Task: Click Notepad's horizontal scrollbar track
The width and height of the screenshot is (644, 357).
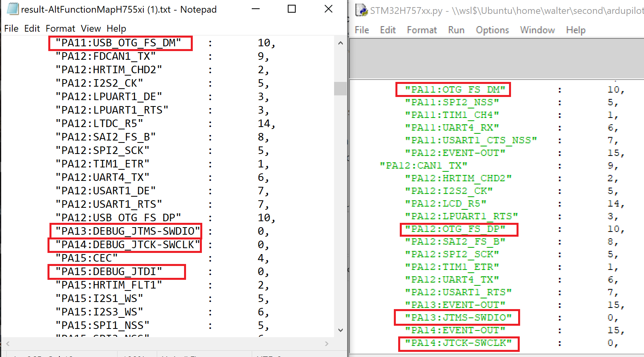Action: pyautogui.click(x=166, y=344)
